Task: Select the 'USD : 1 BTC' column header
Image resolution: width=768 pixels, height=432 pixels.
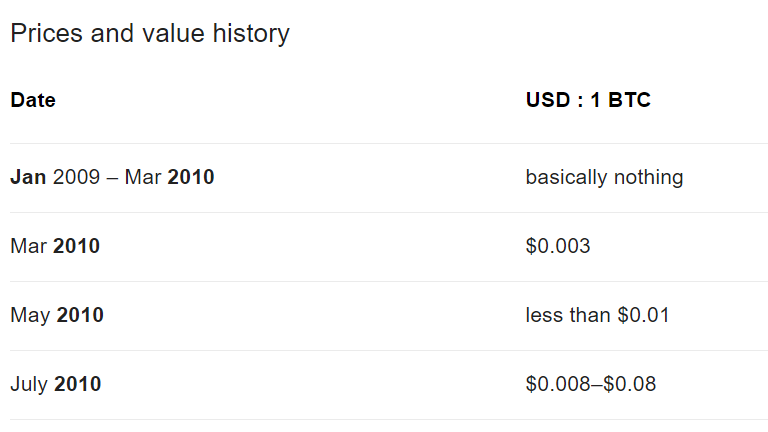Action: tap(588, 100)
